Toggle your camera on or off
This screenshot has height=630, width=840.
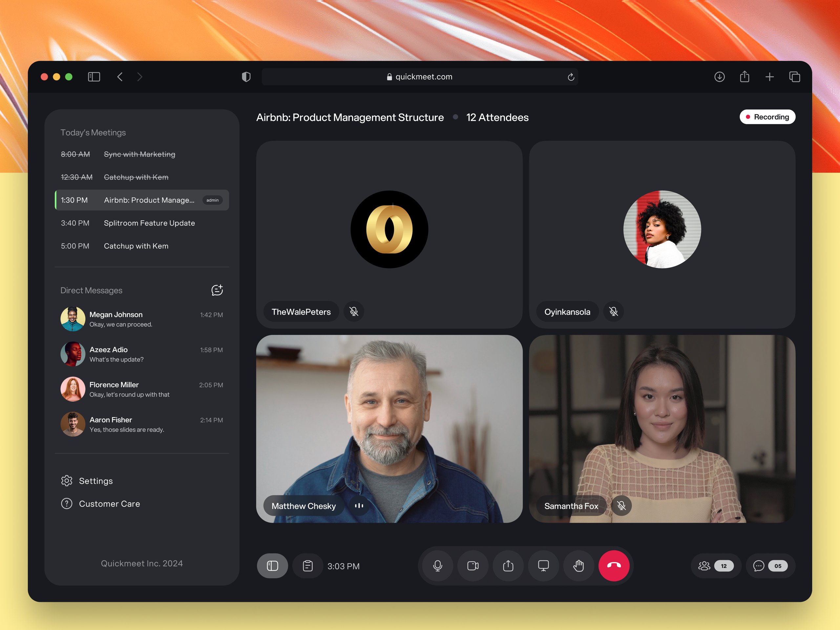click(473, 566)
